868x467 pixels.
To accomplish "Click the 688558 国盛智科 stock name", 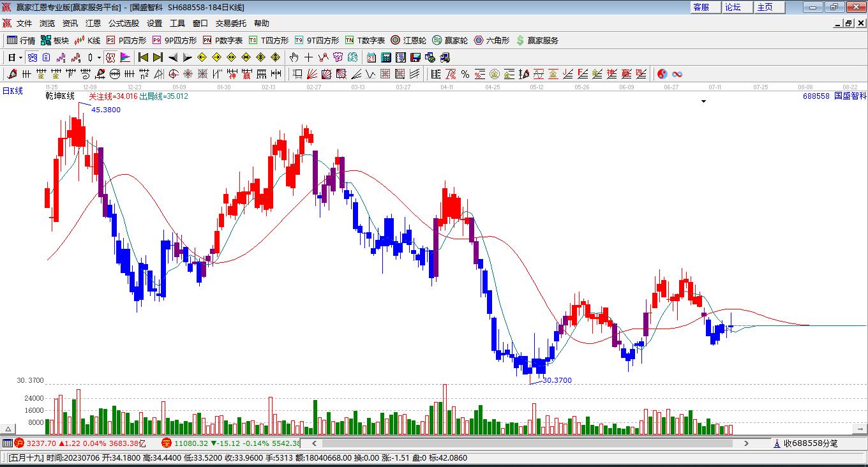I will point(835,96).
